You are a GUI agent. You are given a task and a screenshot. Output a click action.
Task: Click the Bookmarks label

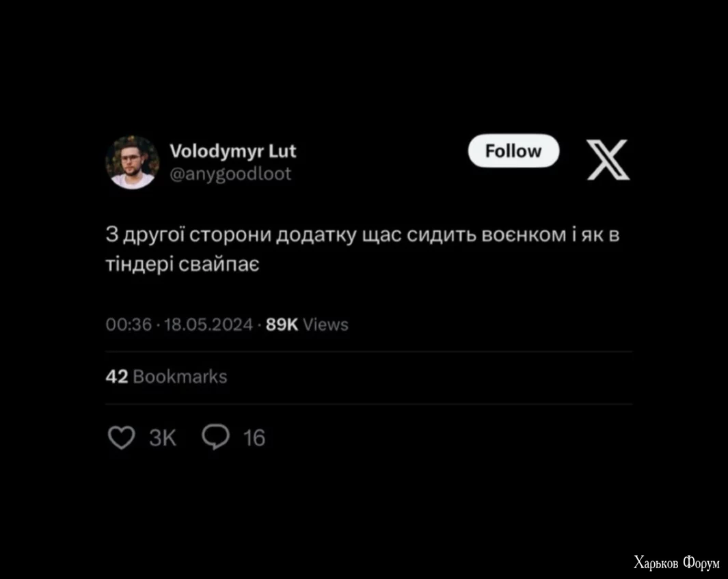tap(180, 377)
